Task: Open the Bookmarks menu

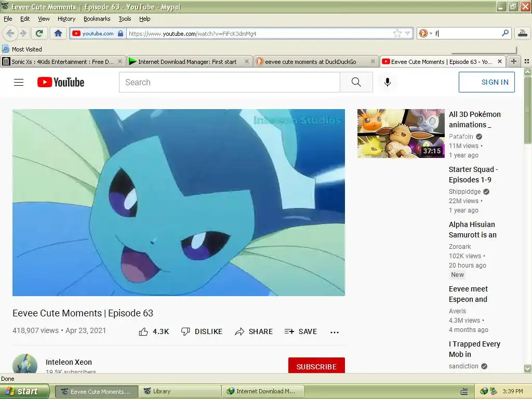Action: click(x=97, y=19)
